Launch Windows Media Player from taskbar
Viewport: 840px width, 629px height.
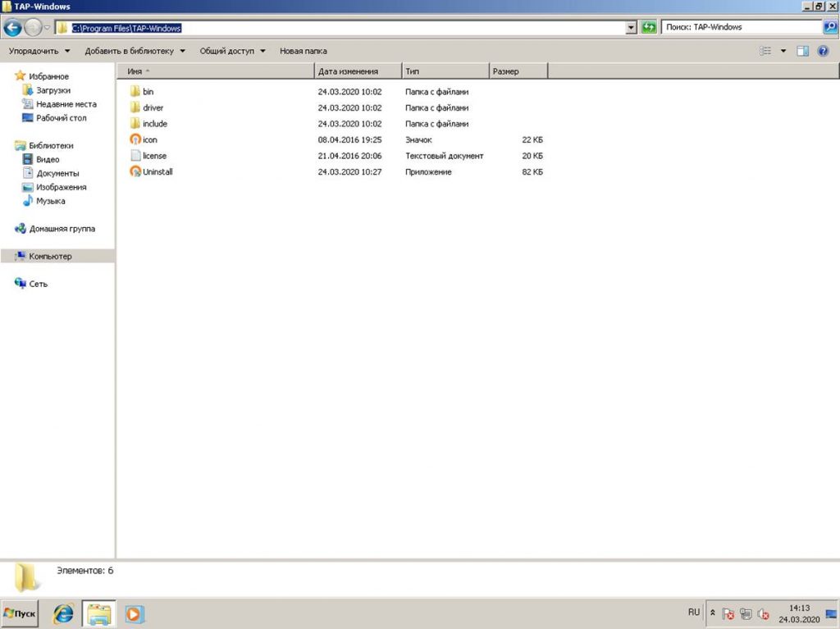click(x=134, y=614)
